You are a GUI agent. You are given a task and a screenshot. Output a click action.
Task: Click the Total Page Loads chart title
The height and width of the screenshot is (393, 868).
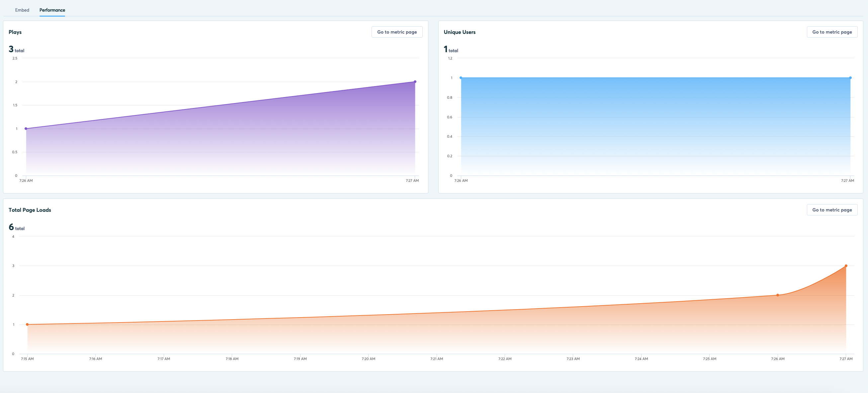(x=30, y=210)
